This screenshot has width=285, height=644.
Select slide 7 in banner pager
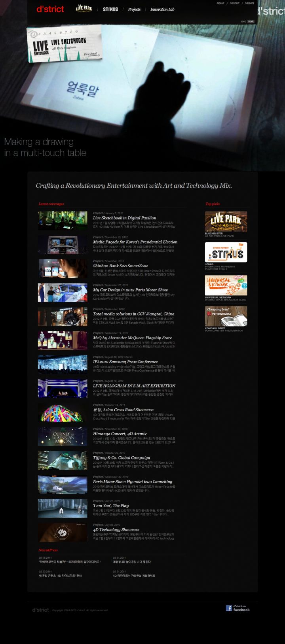[x=66, y=32]
